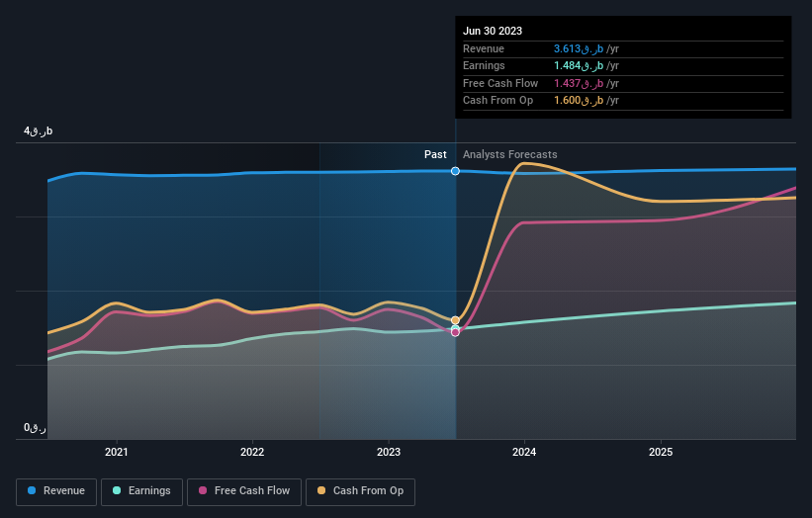The height and width of the screenshot is (518, 812).
Task: Click the pink dot in Free Cash Flow legend
Action: click(203, 490)
